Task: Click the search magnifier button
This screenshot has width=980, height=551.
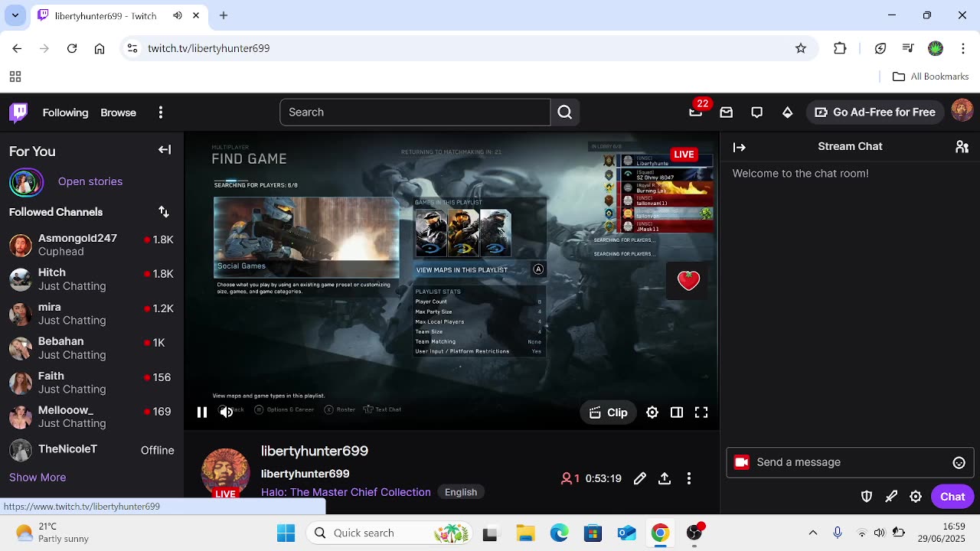Action: 565,112
